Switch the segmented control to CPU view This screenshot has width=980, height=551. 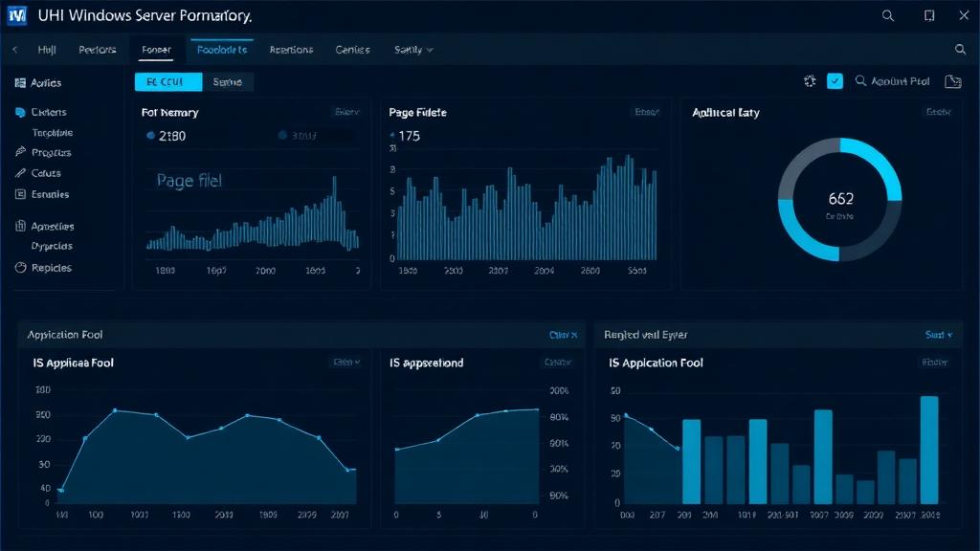167,81
